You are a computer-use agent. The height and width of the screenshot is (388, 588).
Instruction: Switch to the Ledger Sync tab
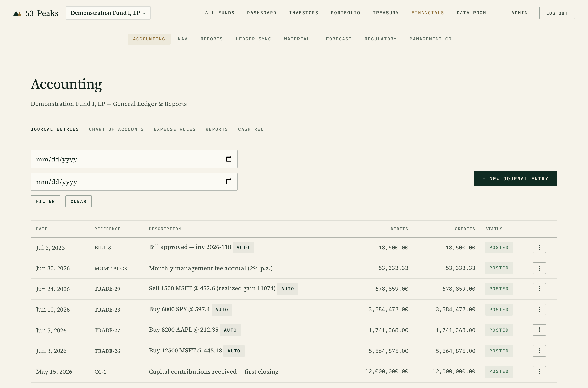tap(254, 39)
